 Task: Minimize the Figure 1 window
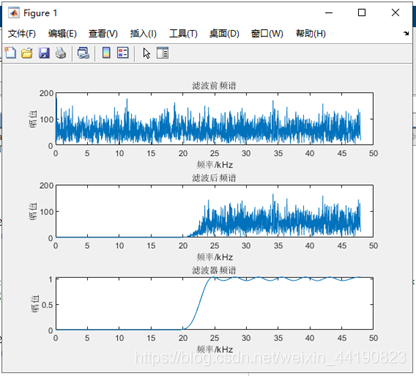(x=329, y=13)
